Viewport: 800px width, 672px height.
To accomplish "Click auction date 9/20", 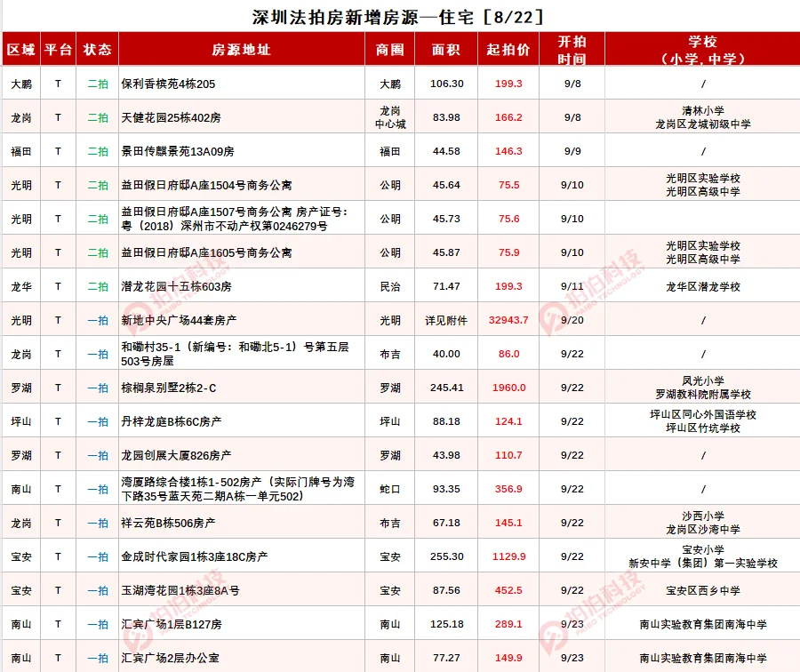I will pyautogui.click(x=572, y=320).
